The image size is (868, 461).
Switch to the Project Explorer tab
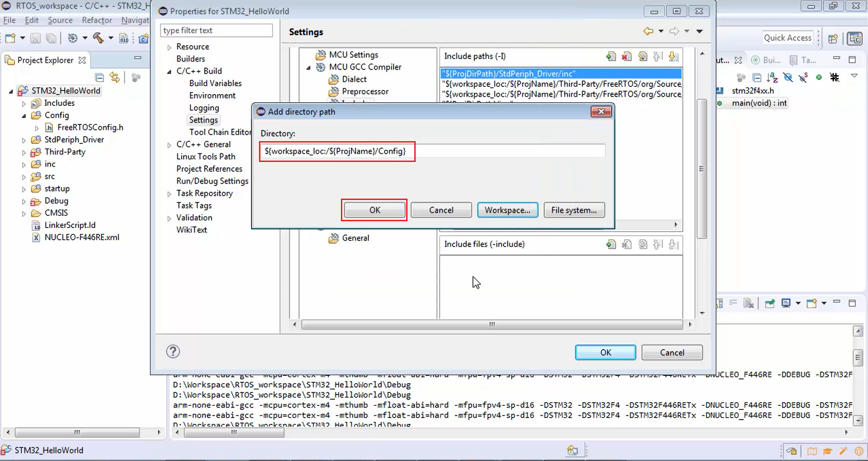pos(45,60)
